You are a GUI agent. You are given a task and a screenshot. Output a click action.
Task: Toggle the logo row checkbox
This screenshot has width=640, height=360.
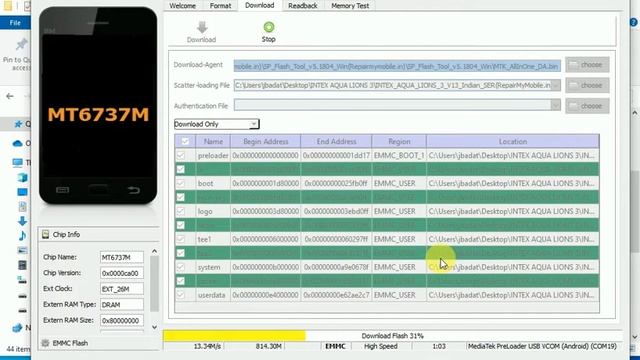point(180,211)
